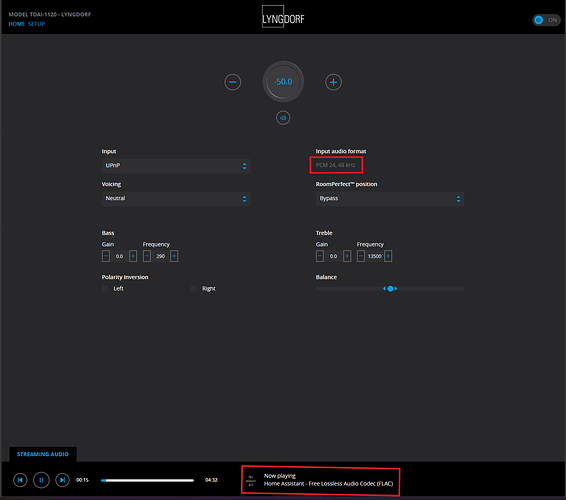This screenshot has height=500, width=566.
Task: Decrease the Treble frequency value
Action: click(361, 256)
